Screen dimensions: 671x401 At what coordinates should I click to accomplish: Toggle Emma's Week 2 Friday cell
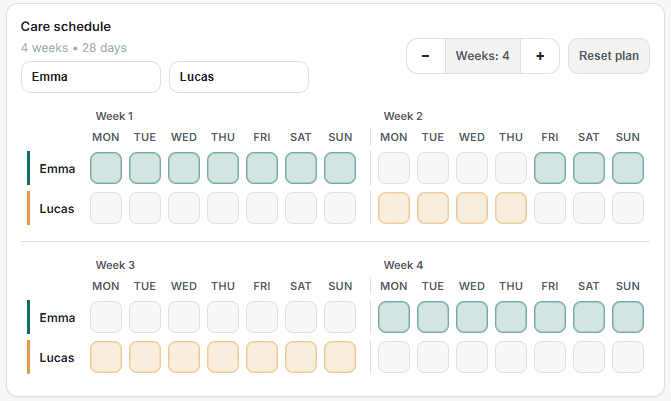550,168
